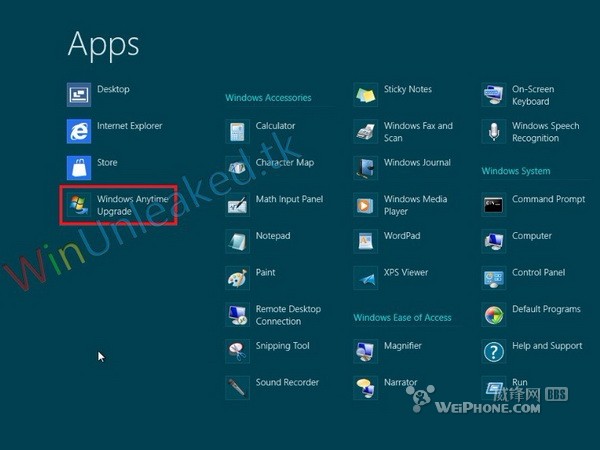The width and height of the screenshot is (600, 450).
Task: Click the 'Snipping Tool' label
Action: (x=282, y=346)
